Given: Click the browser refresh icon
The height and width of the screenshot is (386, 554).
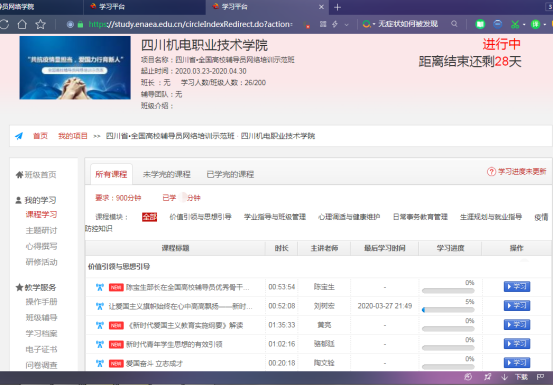Looking at the screenshot, I should [4, 24].
